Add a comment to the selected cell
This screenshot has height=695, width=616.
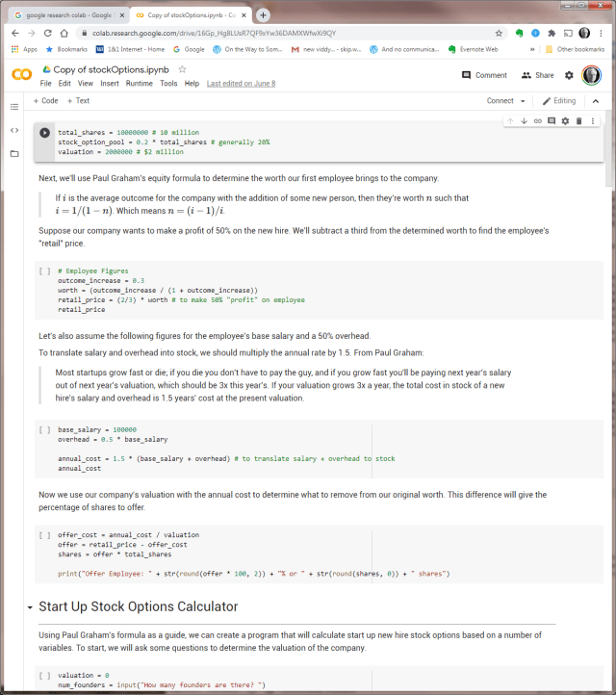click(x=552, y=121)
